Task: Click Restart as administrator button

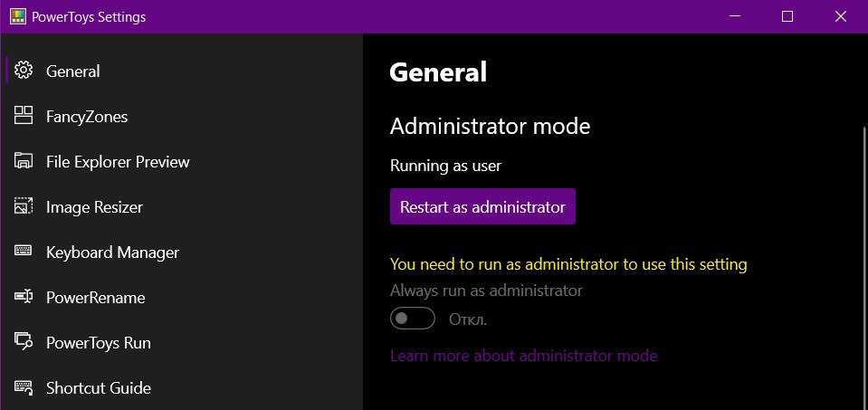Action: (482, 206)
